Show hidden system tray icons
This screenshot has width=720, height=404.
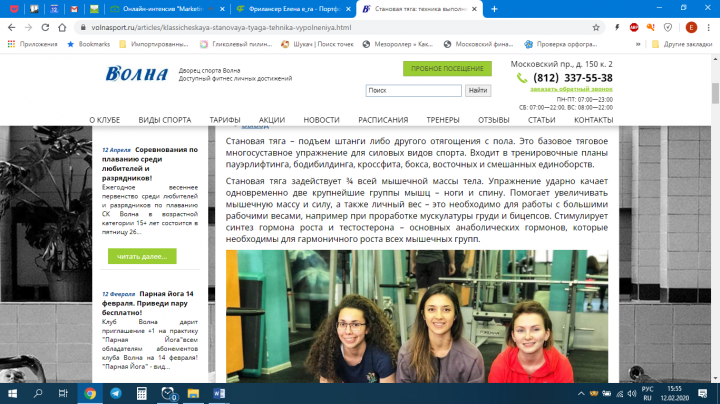pyautogui.click(x=581, y=393)
